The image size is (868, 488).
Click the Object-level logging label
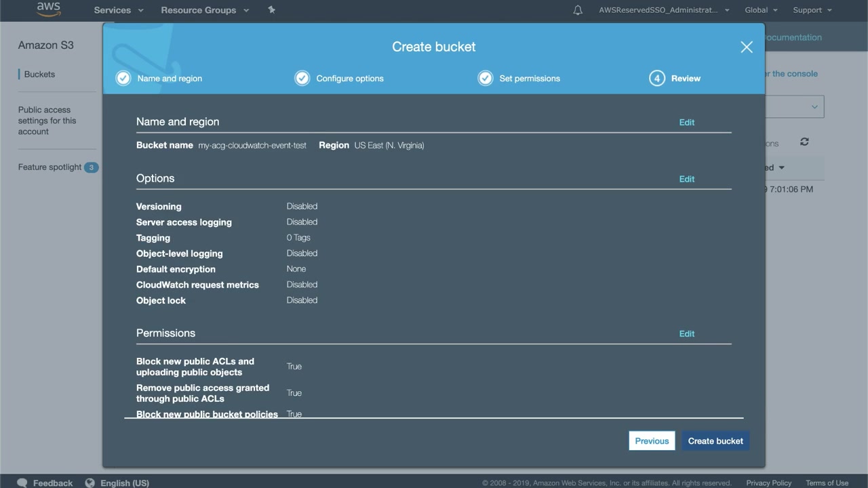pos(180,253)
